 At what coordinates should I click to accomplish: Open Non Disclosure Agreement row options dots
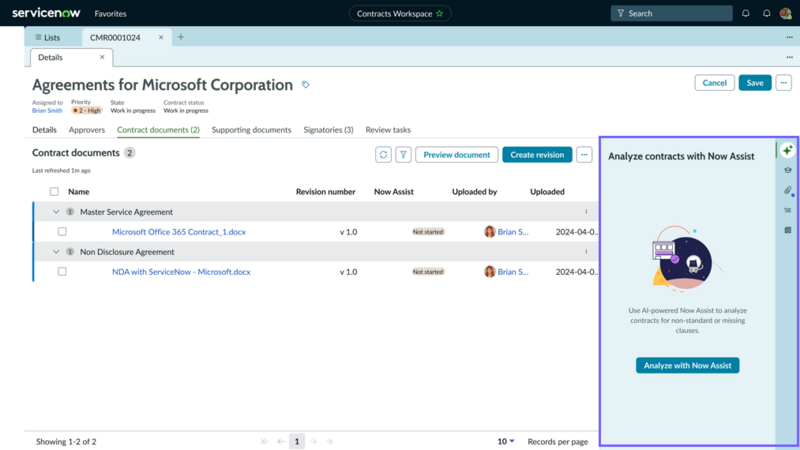tap(586, 252)
